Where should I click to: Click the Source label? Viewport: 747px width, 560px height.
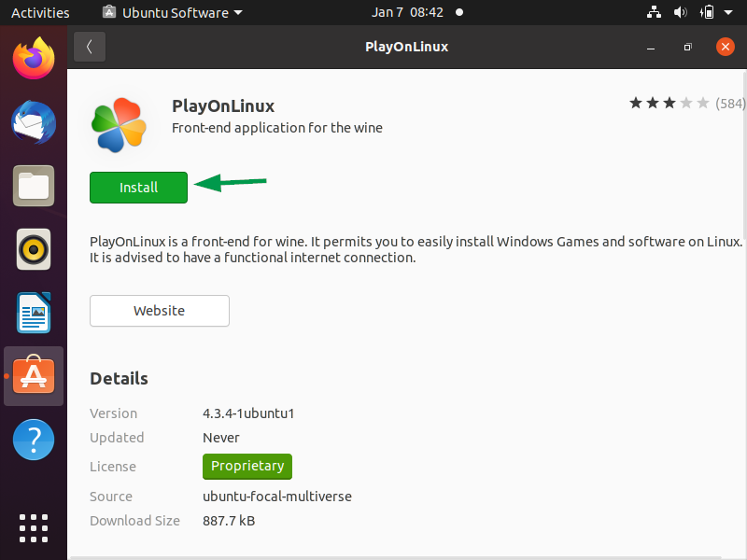(x=111, y=497)
